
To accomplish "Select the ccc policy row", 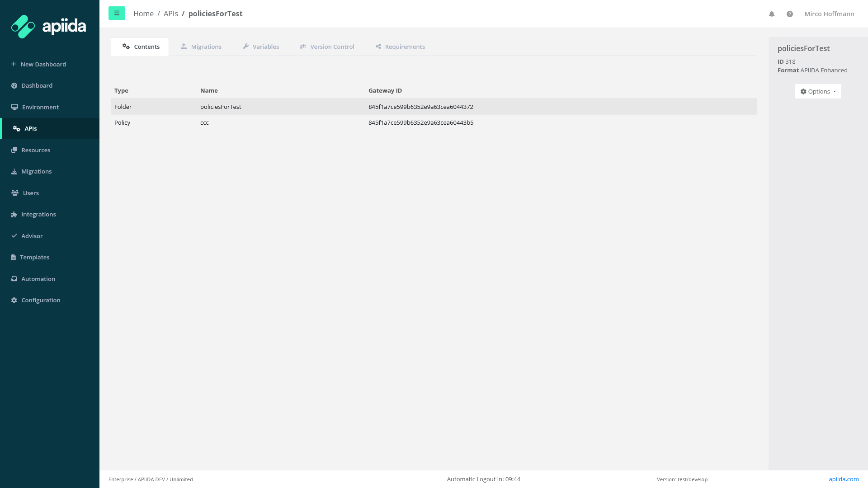I will 204,122.
